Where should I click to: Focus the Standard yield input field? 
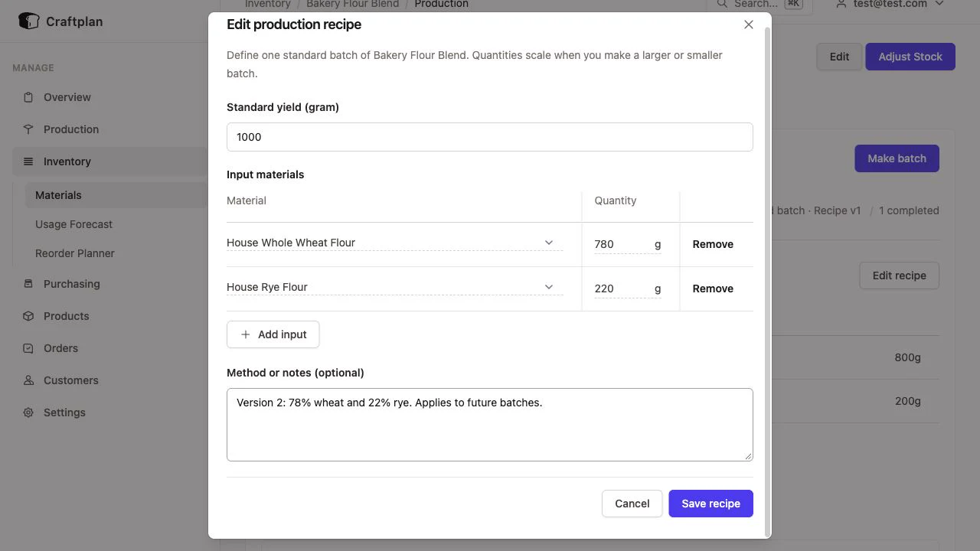coord(490,137)
